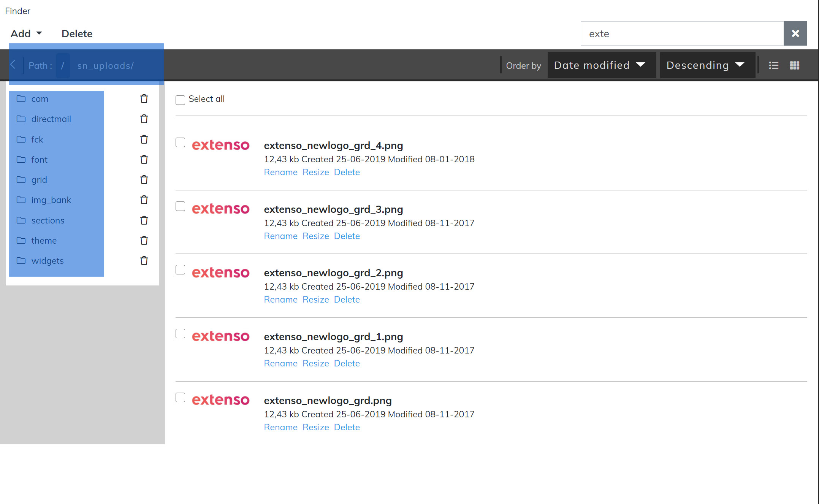Click Delete in the top toolbar
This screenshot has height=504, width=819.
click(77, 33)
